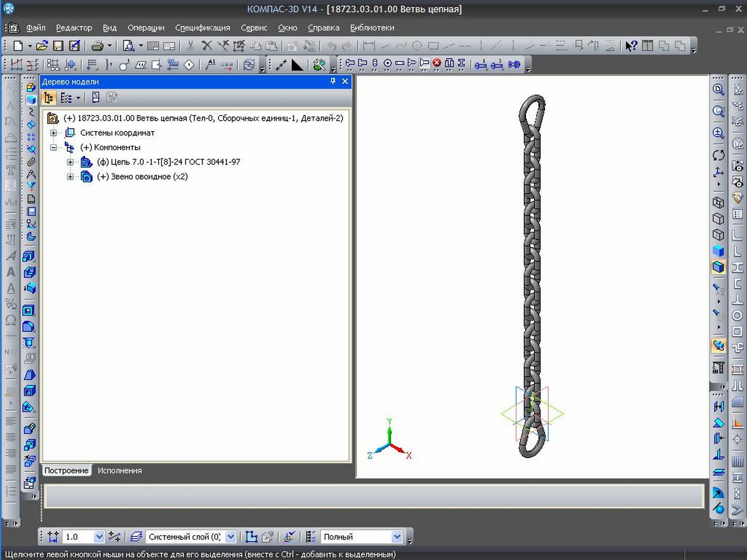The image size is (747, 560).
Task: Collapse the Компоненты tree node
Action: (54, 147)
